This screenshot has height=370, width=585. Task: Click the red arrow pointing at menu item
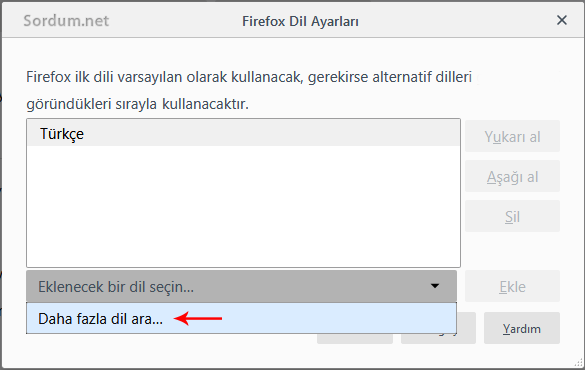click(198, 319)
